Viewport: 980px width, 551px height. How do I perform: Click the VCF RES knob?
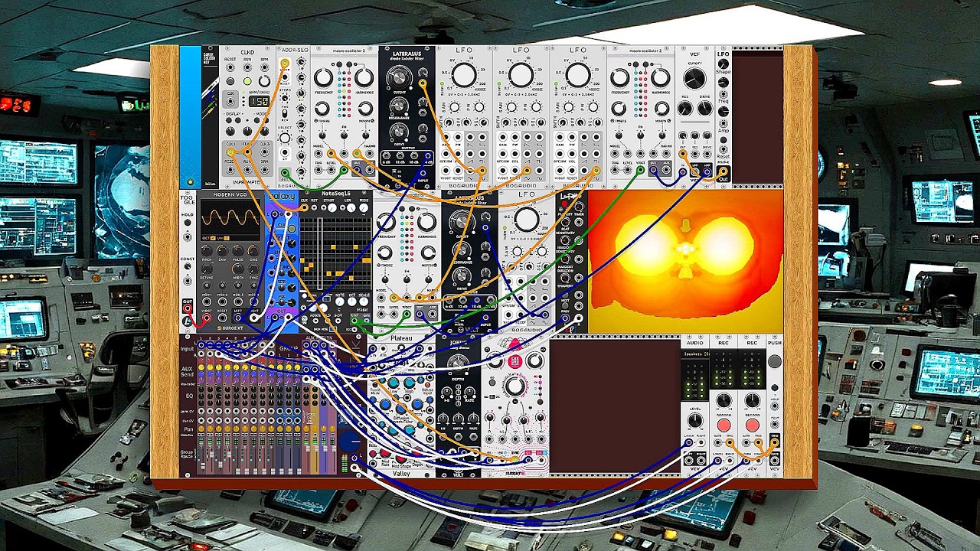point(684,108)
